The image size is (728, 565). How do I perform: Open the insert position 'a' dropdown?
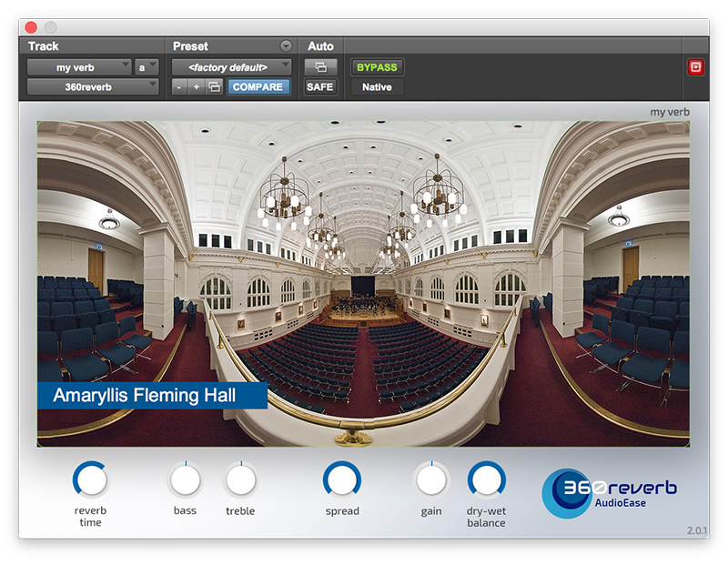click(147, 67)
